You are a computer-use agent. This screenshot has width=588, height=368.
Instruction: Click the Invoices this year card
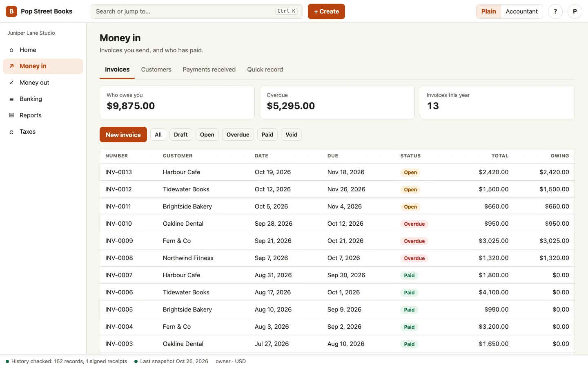coord(497,102)
